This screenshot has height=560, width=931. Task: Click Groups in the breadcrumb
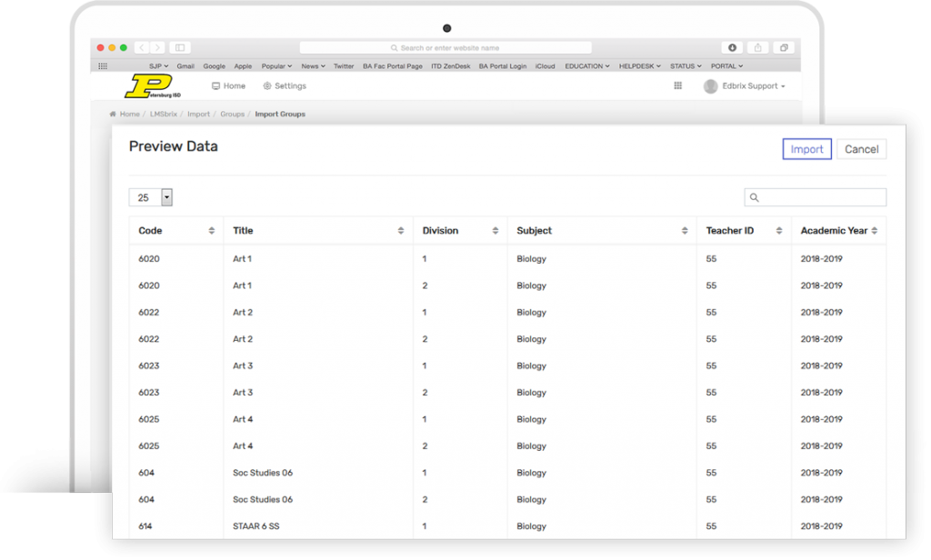point(232,114)
